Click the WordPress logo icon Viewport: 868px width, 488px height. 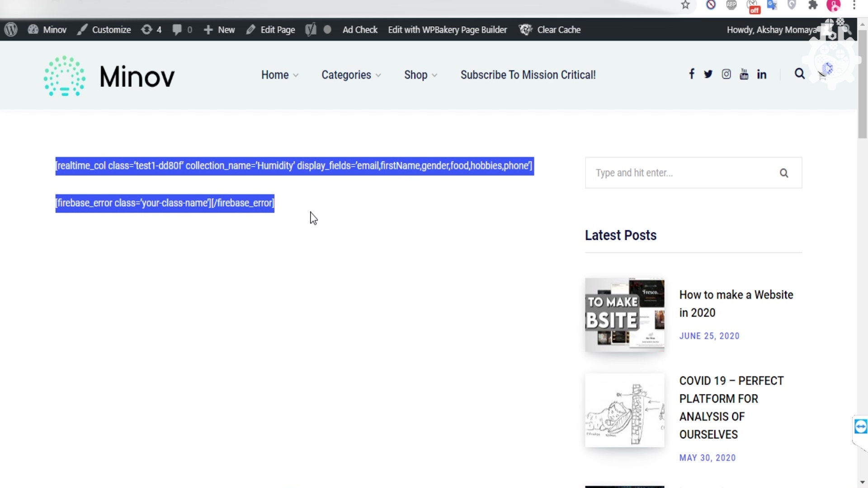tap(11, 30)
